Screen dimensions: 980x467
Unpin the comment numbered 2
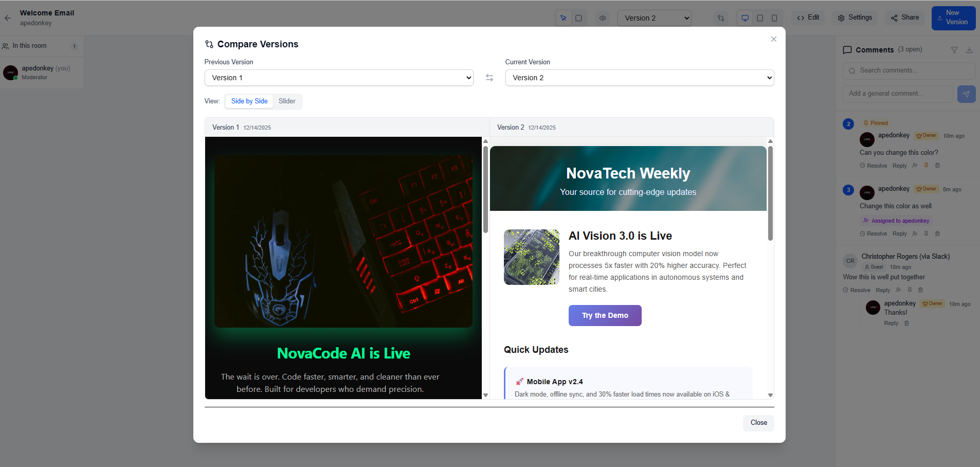point(925,165)
